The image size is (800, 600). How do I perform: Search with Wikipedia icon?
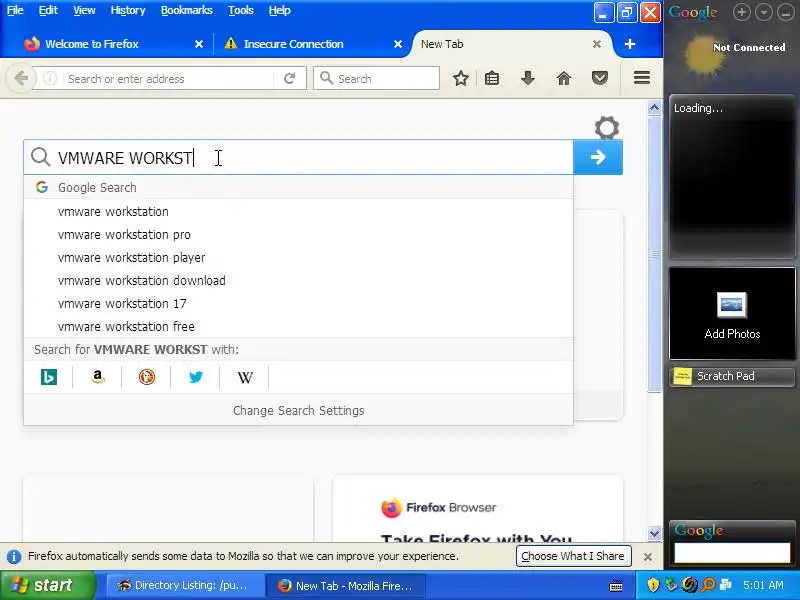245,377
